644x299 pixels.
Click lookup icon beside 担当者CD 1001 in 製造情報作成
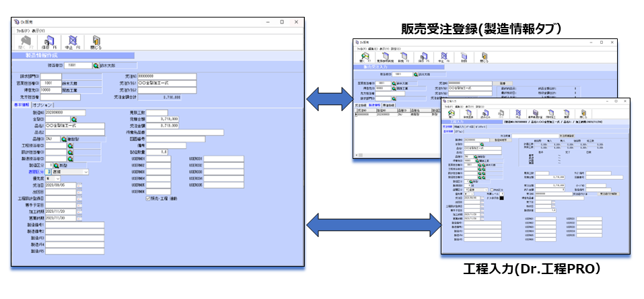(96, 65)
